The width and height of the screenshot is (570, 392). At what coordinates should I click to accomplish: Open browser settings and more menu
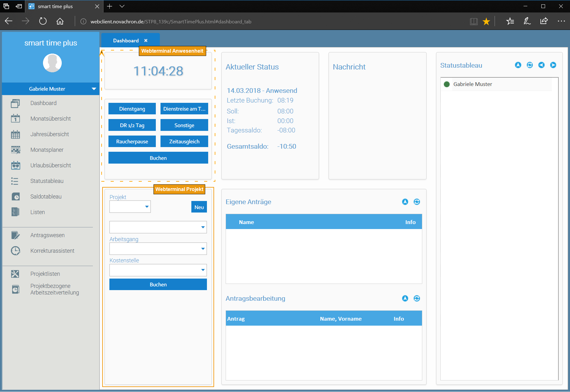(x=561, y=21)
